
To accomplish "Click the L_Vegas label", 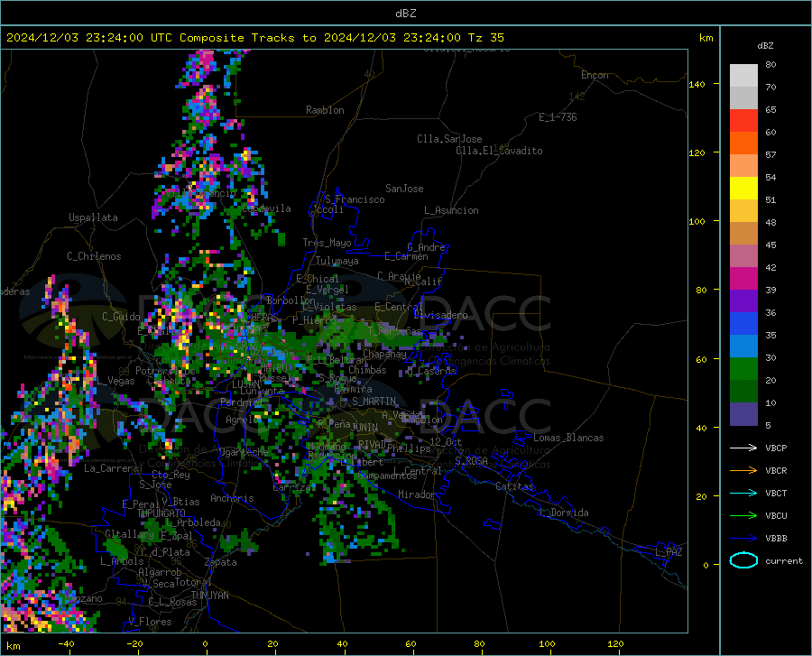I will [x=115, y=381].
